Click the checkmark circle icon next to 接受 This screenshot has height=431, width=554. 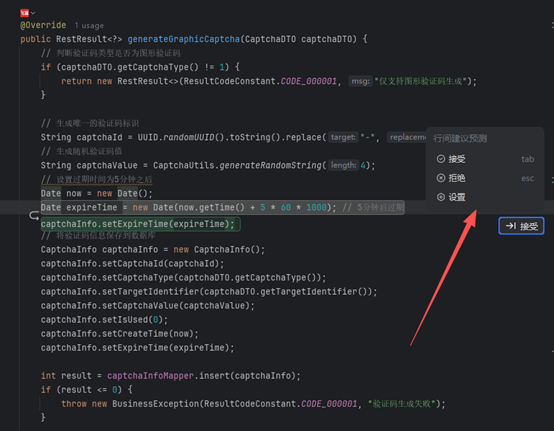coord(441,159)
